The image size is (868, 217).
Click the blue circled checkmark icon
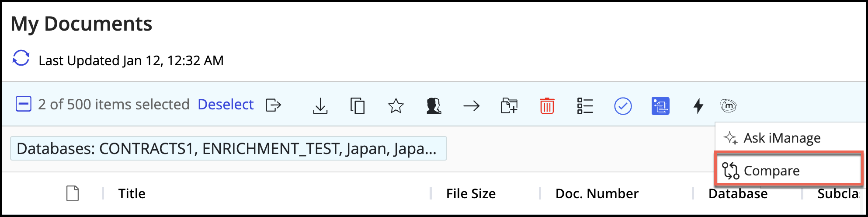point(623,106)
